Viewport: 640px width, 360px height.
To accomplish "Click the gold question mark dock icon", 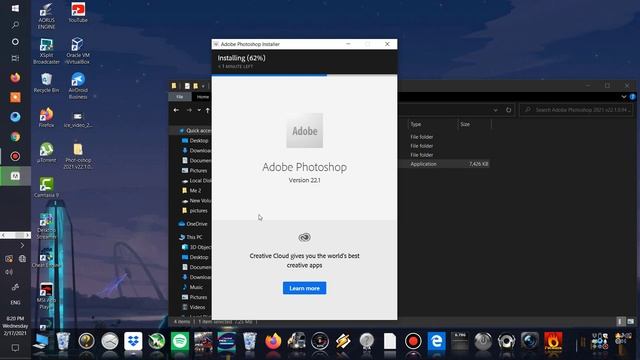I will click(x=87, y=341).
